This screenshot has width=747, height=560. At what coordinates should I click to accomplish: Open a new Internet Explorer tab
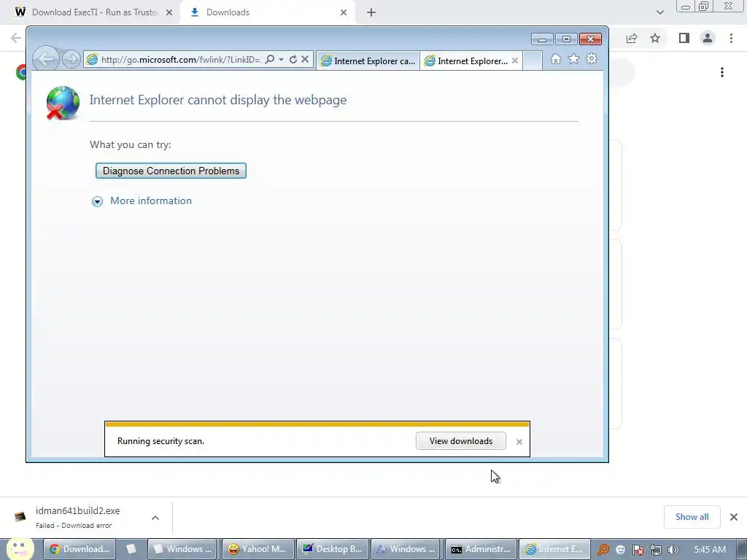533,61
